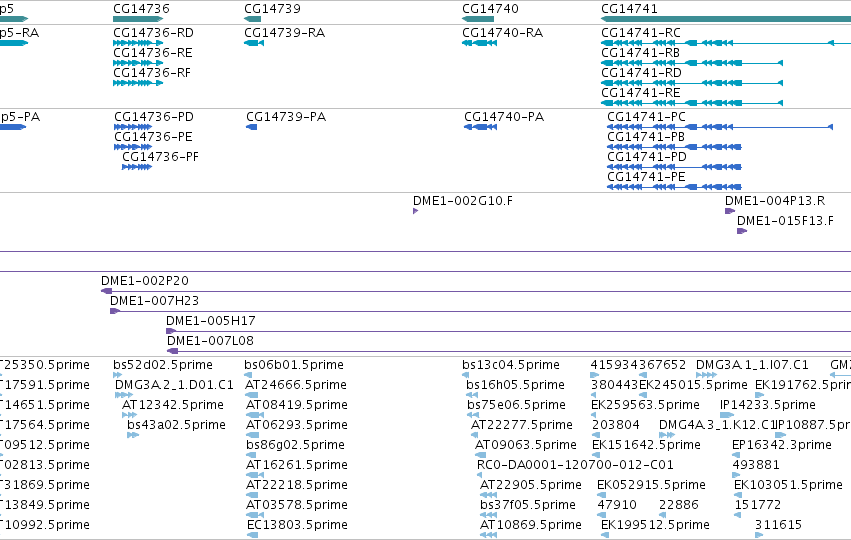
Task: Click the CG14736-RF transcript glyph
Action: pos(138,83)
